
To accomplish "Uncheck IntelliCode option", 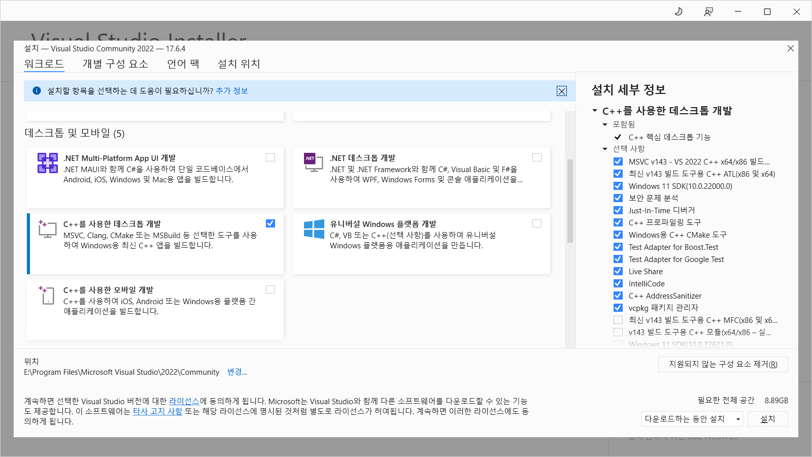I will [x=618, y=283].
